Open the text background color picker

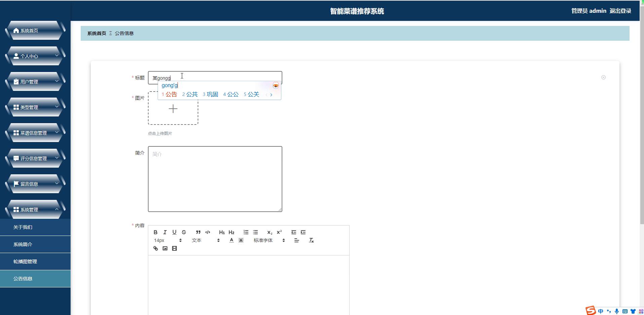241,240
